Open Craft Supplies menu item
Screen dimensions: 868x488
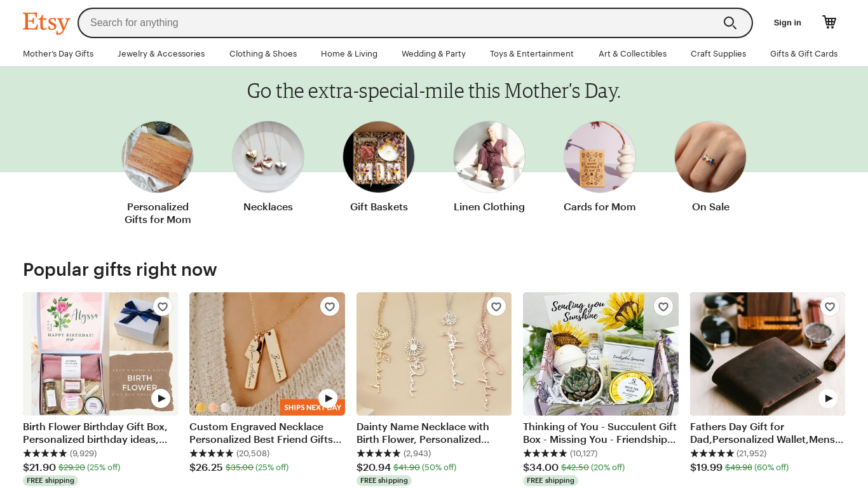[x=718, y=54]
